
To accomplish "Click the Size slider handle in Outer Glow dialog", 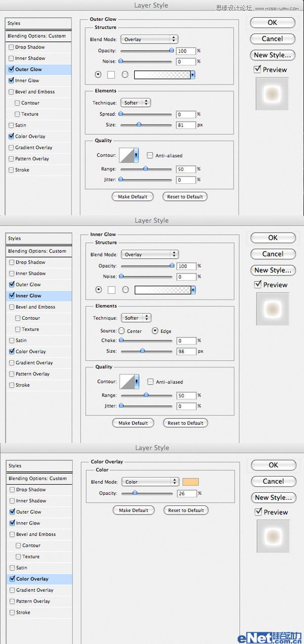I will (x=139, y=124).
